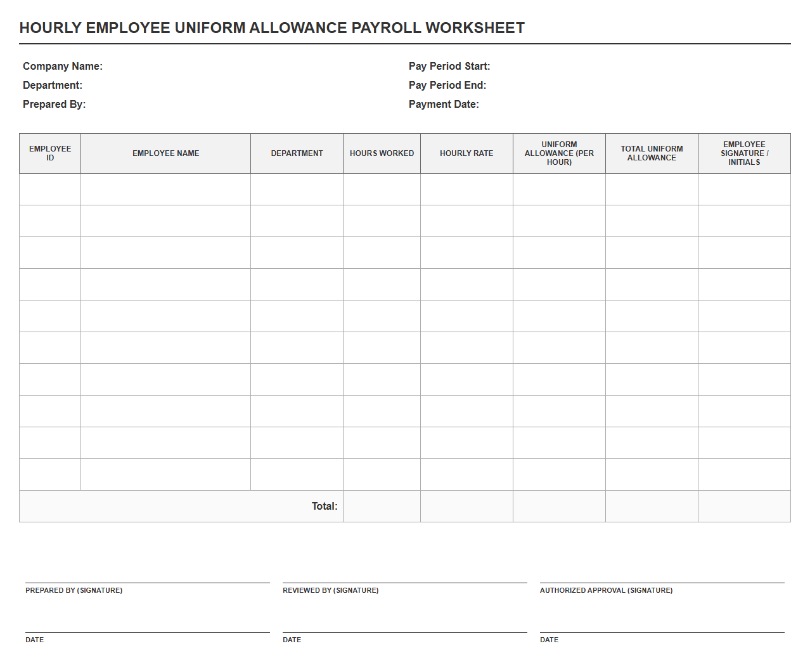Select the Employee Name column header
Image resolution: width=810 pixels, height=672 pixels.
[166, 153]
